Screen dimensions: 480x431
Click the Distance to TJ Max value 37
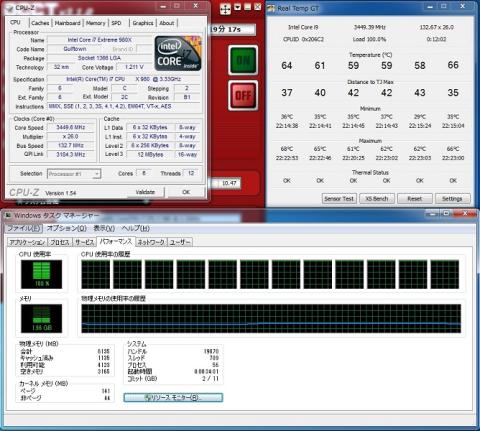pyautogui.click(x=287, y=92)
